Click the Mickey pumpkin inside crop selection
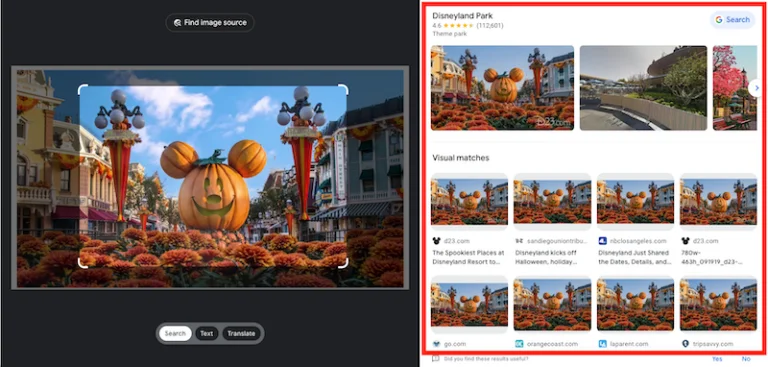768x367 pixels. click(214, 185)
